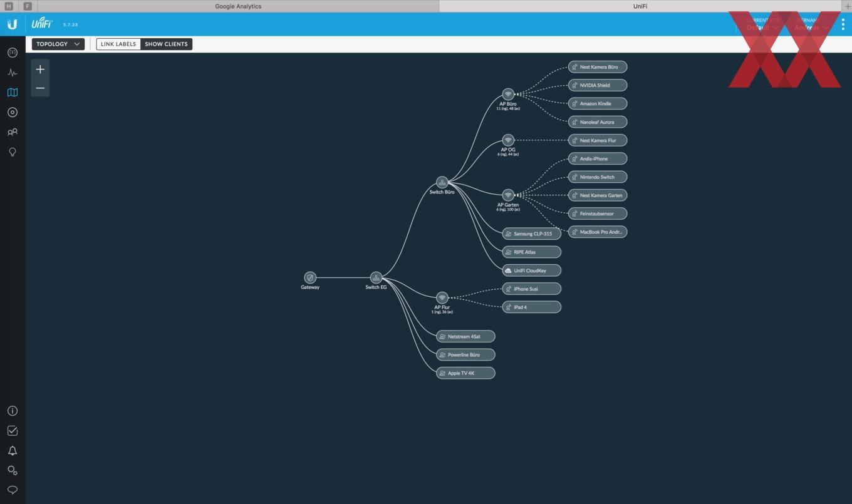The height and width of the screenshot is (504, 852).
Task: Select the AP Garten access point icon
Action: [508, 195]
